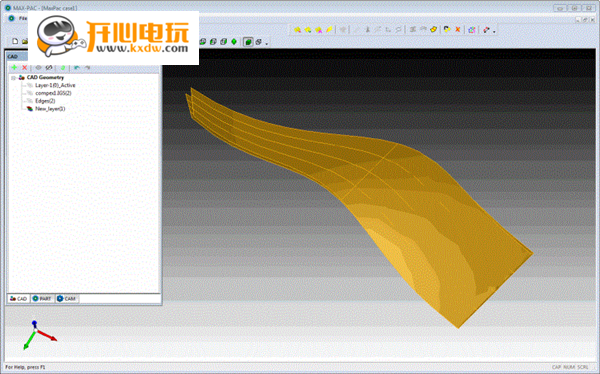The height and width of the screenshot is (374, 600).
Task: Select the CAD Geometry root item
Action: tap(45, 77)
